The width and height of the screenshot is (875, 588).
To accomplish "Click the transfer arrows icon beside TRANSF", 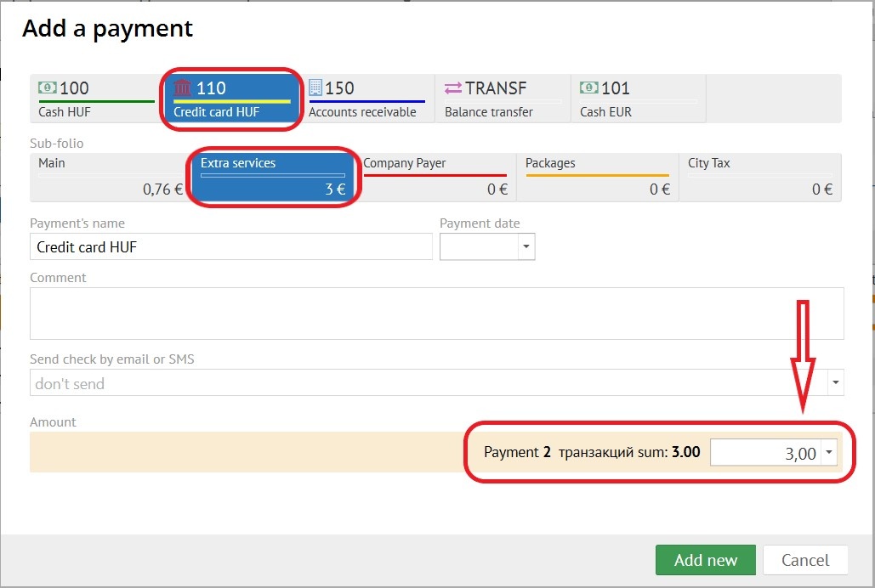I will point(453,88).
